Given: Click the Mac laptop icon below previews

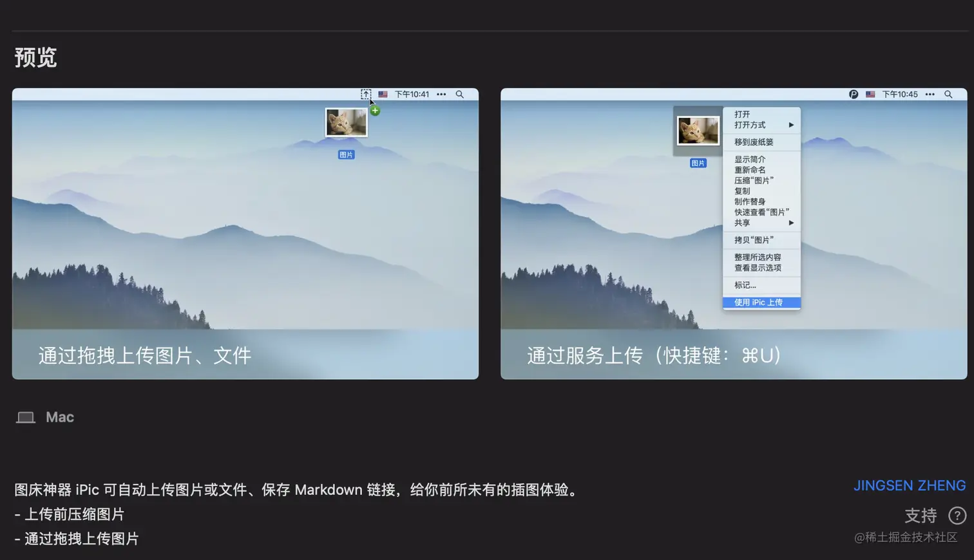Looking at the screenshot, I should (x=26, y=417).
